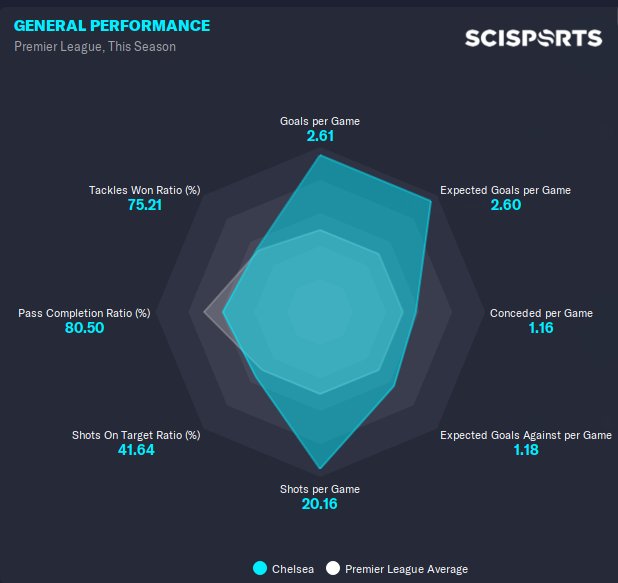Click the 80.50 pass completion value

pyautogui.click(x=84, y=328)
